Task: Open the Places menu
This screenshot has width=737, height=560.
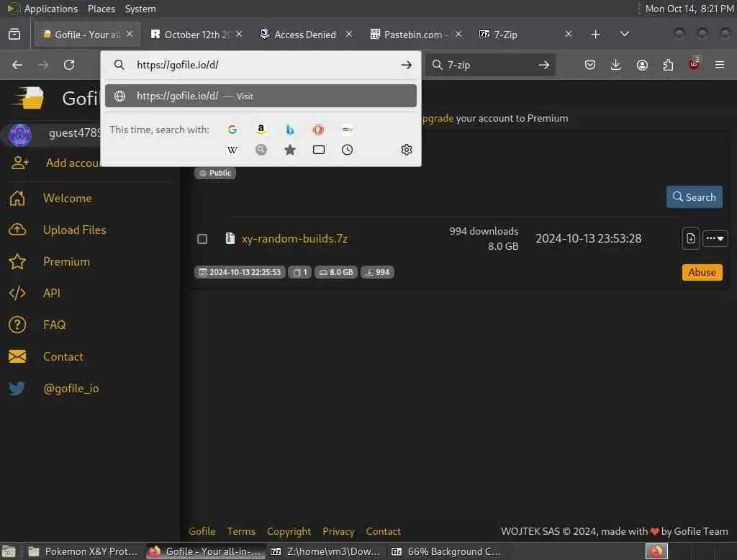Action: click(101, 9)
